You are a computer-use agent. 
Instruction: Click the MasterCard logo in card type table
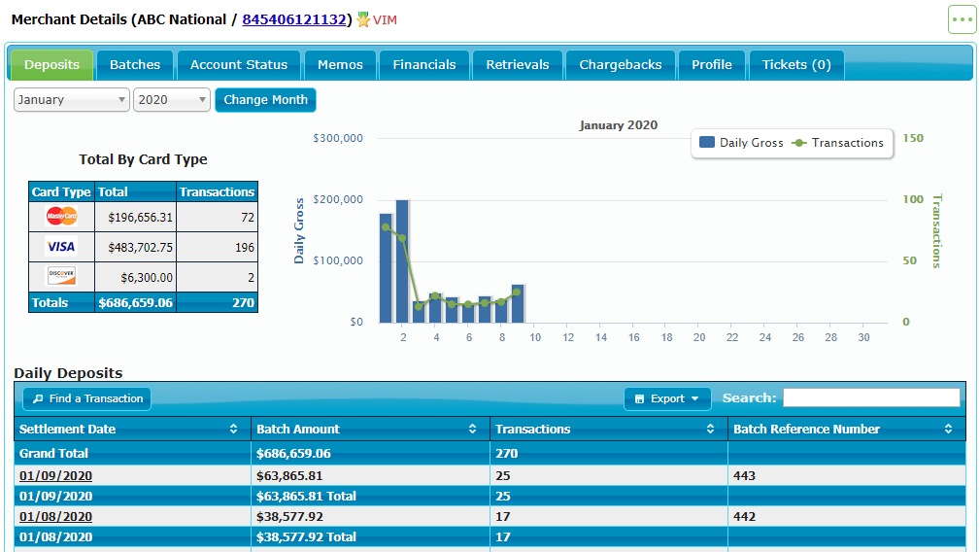point(61,217)
